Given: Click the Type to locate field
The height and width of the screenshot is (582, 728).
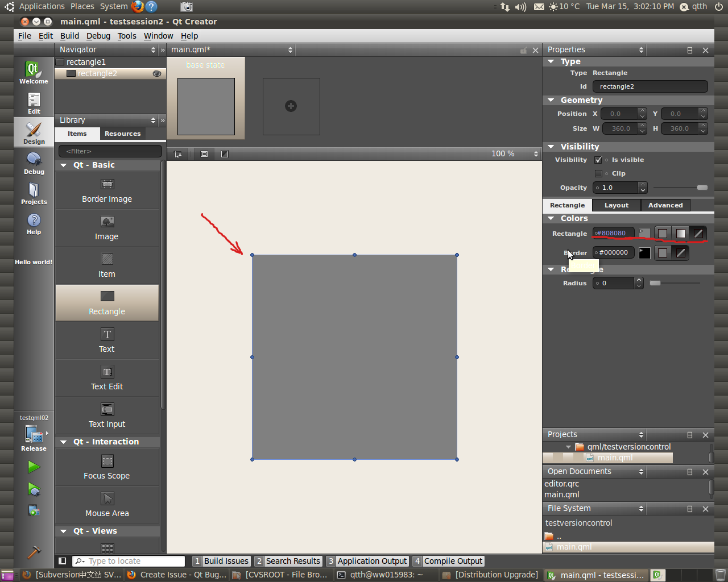Looking at the screenshot, I should [x=134, y=561].
